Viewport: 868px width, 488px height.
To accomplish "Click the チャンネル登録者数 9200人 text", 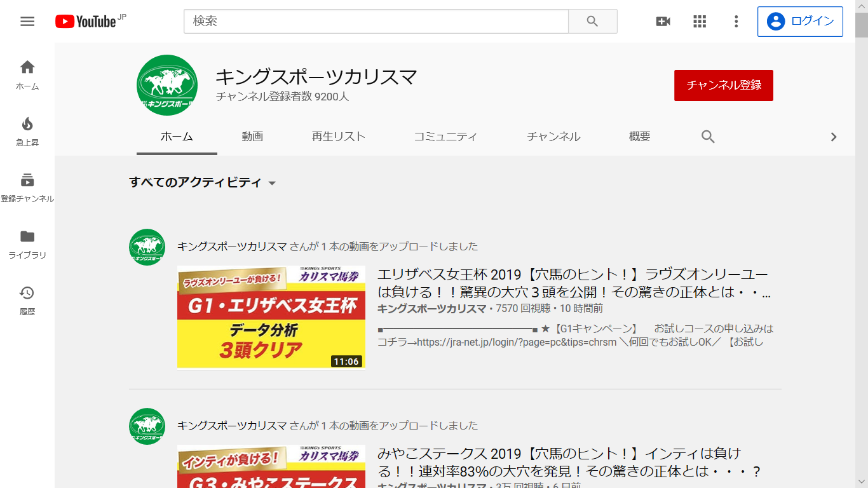I will coord(282,97).
